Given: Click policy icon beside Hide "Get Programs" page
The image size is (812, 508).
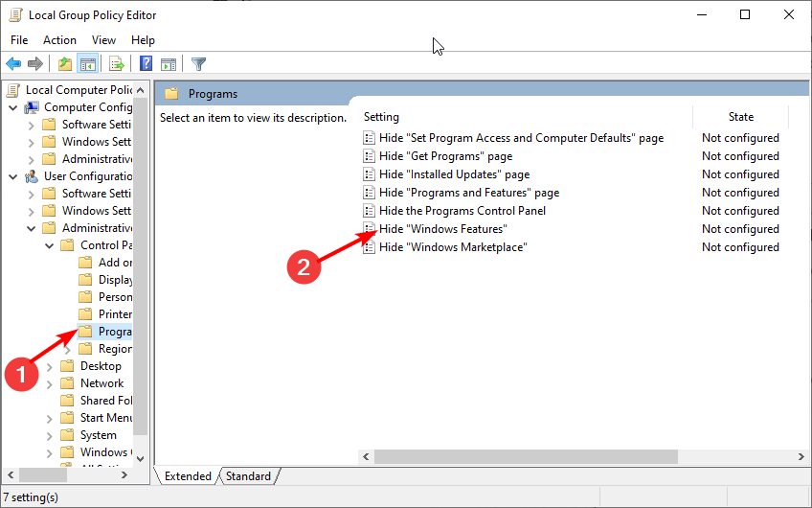Looking at the screenshot, I should [369, 156].
